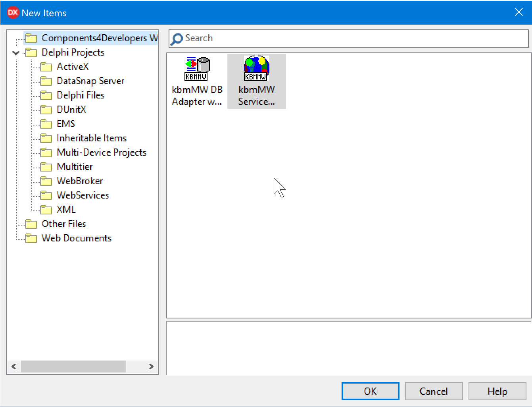
Task: Click the OK button
Action: coord(371,391)
